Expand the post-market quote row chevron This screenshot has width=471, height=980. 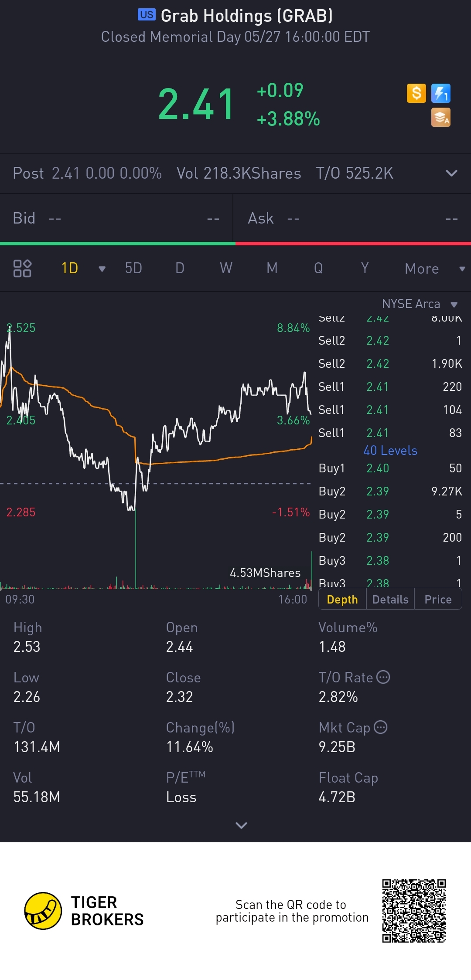pyautogui.click(x=452, y=173)
